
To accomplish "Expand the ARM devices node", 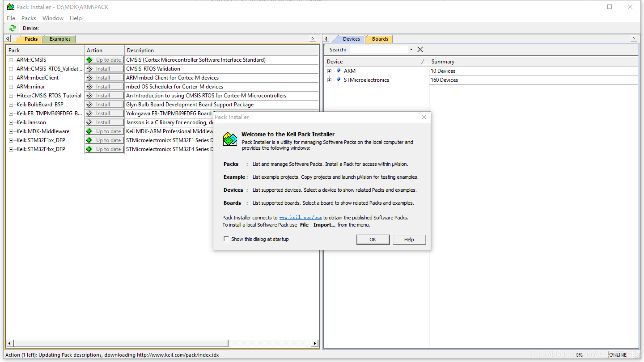I will tap(330, 71).
